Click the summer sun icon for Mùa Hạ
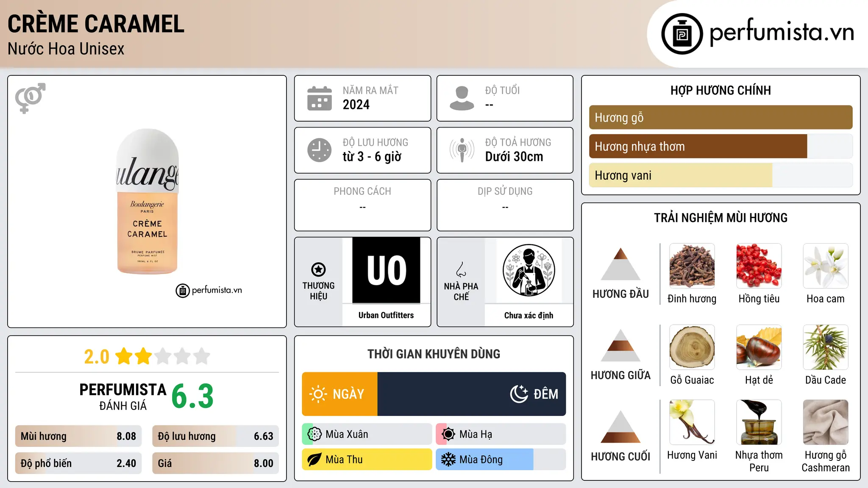The width and height of the screenshot is (868, 488). (x=448, y=434)
